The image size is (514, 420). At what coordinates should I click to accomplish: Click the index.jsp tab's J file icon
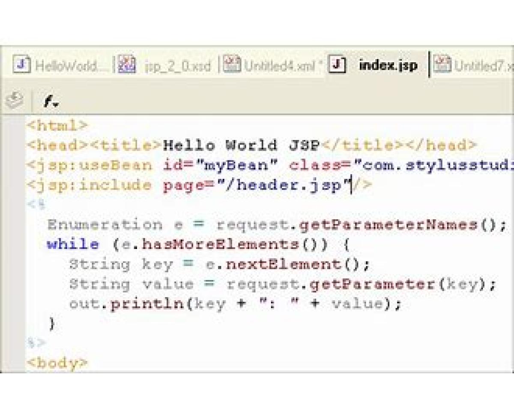[338, 65]
